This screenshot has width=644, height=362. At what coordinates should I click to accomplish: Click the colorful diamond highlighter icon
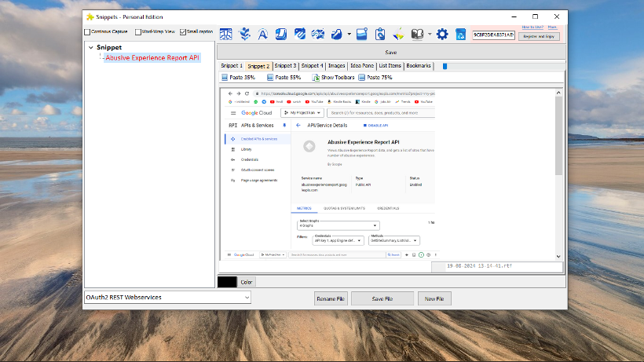tap(398, 34)
